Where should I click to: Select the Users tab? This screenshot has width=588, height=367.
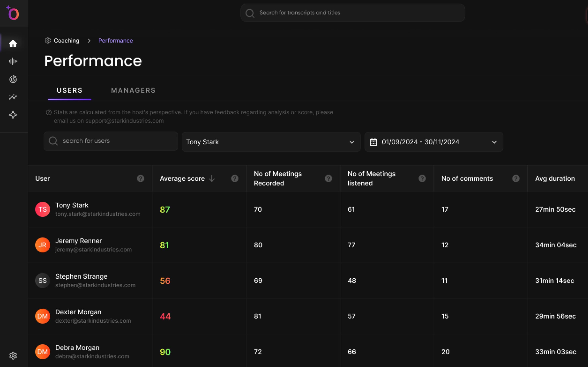tap(70, 91)
